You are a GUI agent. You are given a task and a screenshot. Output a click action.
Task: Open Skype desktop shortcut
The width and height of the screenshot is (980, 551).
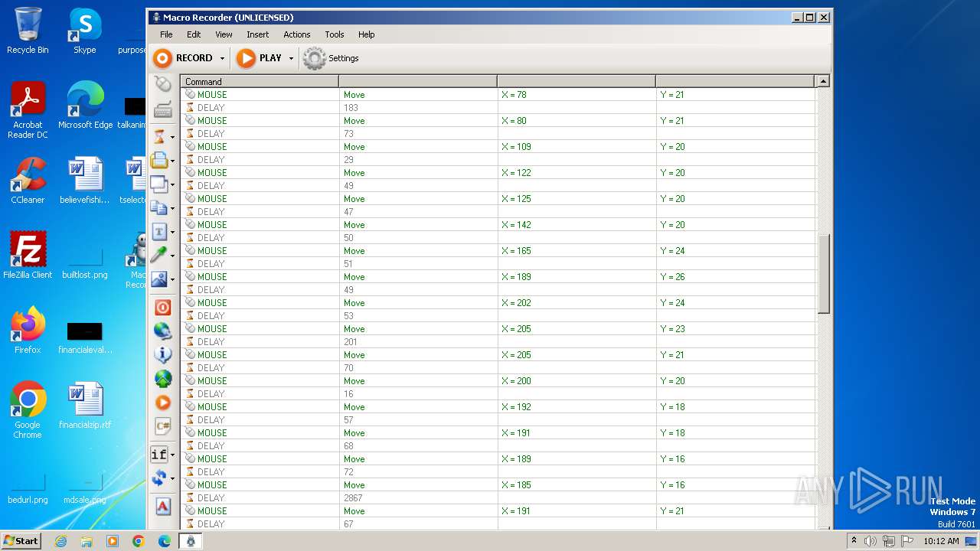tap(84, 31)
